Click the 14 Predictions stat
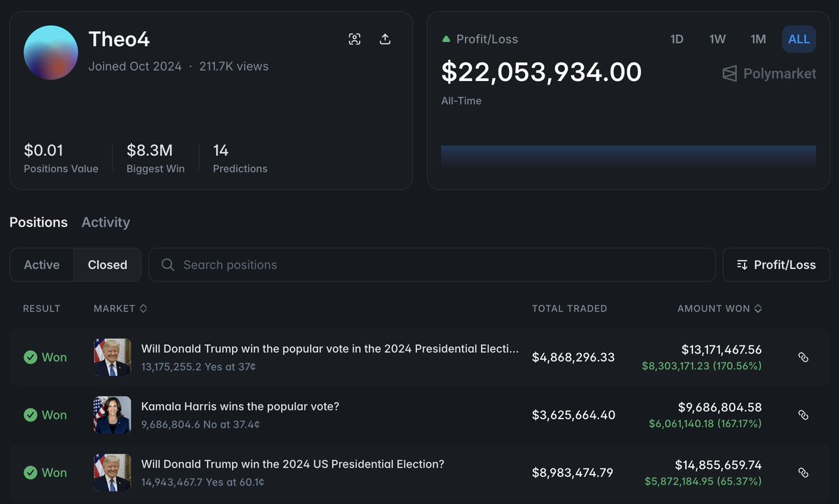 240,158
